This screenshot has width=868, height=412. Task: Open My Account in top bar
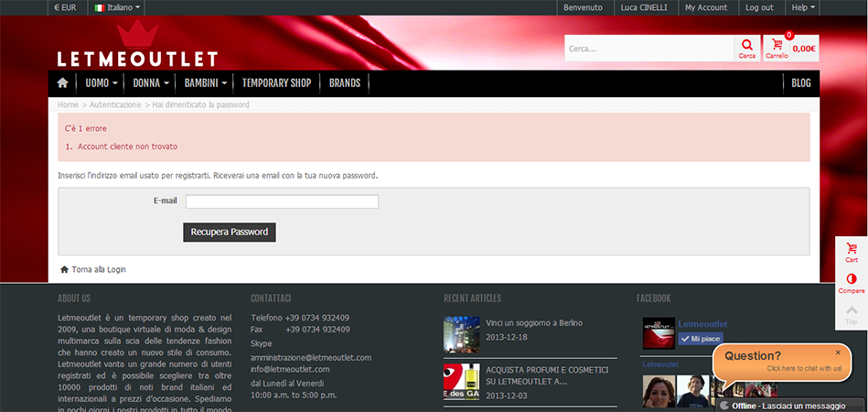(x=706, y=7)
